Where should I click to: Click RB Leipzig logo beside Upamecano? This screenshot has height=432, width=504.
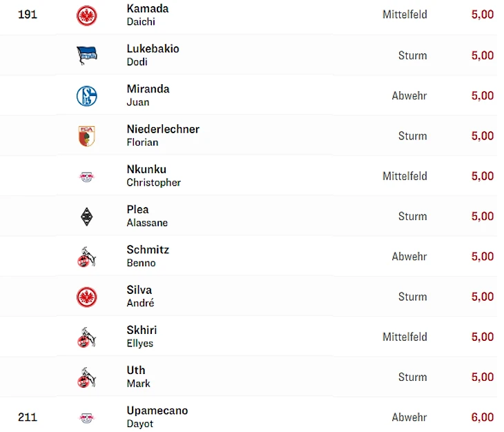(x=86, y=418)
